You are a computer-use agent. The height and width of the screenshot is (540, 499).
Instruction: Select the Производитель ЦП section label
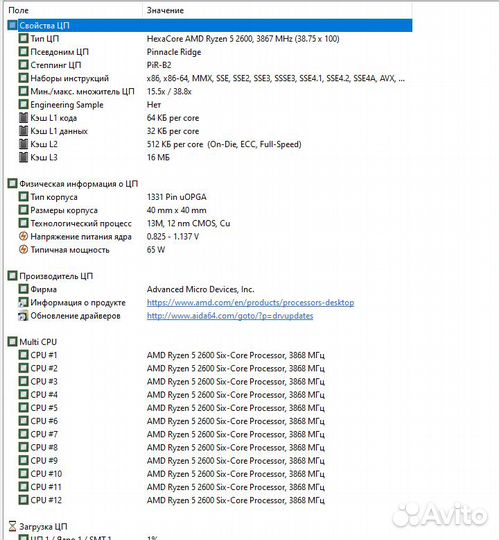point(56,276)
